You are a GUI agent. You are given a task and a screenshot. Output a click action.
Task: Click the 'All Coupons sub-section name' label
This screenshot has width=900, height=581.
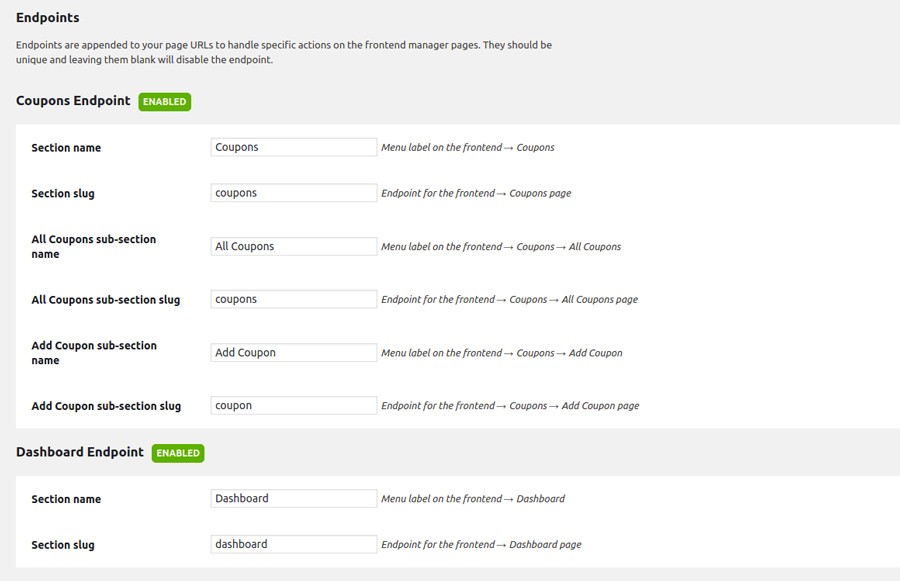tap(93, 247)
